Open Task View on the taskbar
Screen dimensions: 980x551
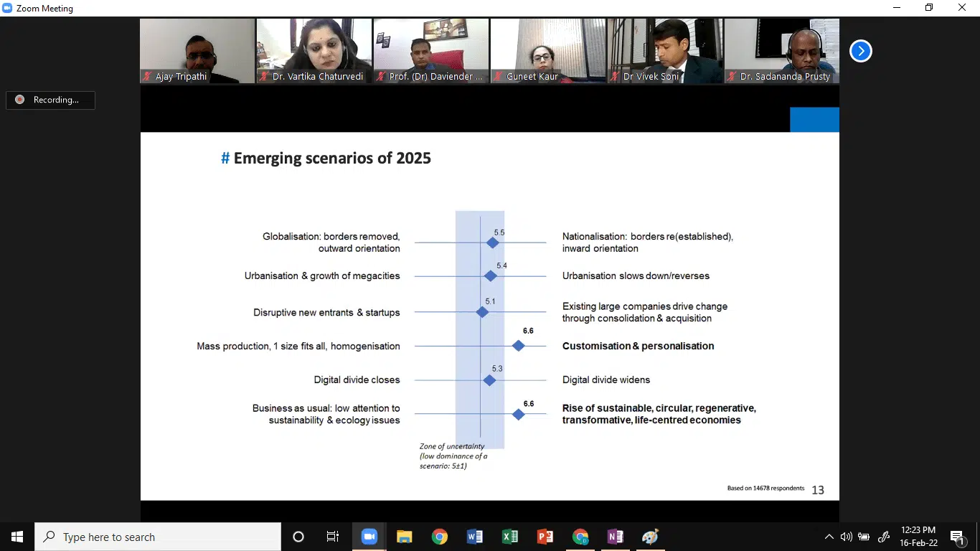[x=333, y=537]
